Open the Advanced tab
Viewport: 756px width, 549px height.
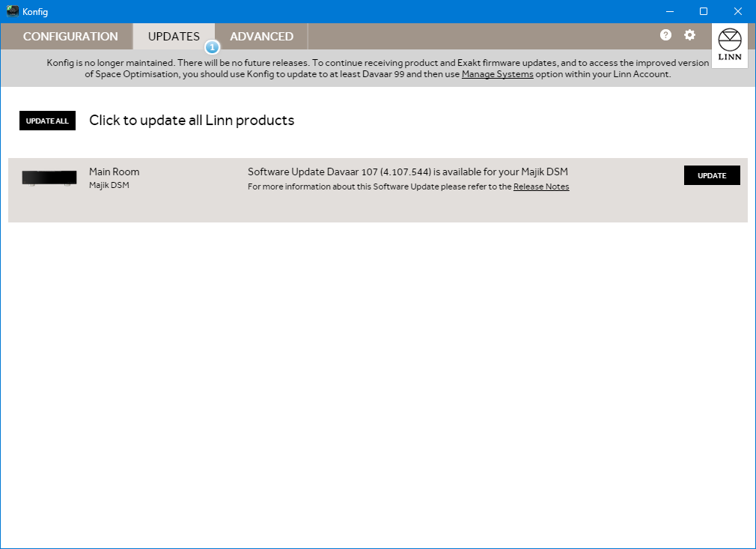click(261, 36)
